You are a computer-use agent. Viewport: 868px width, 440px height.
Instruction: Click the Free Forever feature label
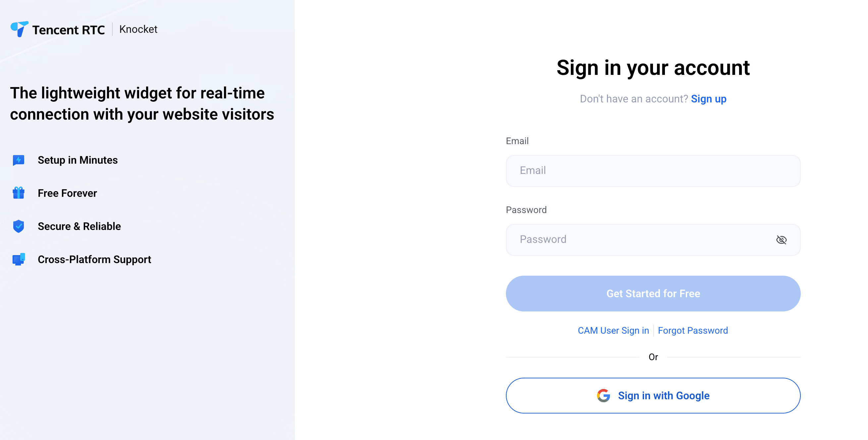[67, 193]
